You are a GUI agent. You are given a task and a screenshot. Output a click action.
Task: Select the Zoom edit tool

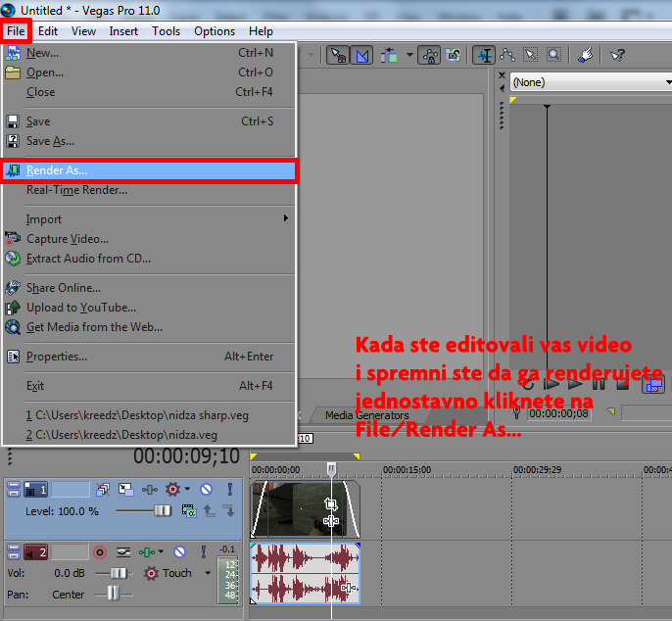[553, 55]
